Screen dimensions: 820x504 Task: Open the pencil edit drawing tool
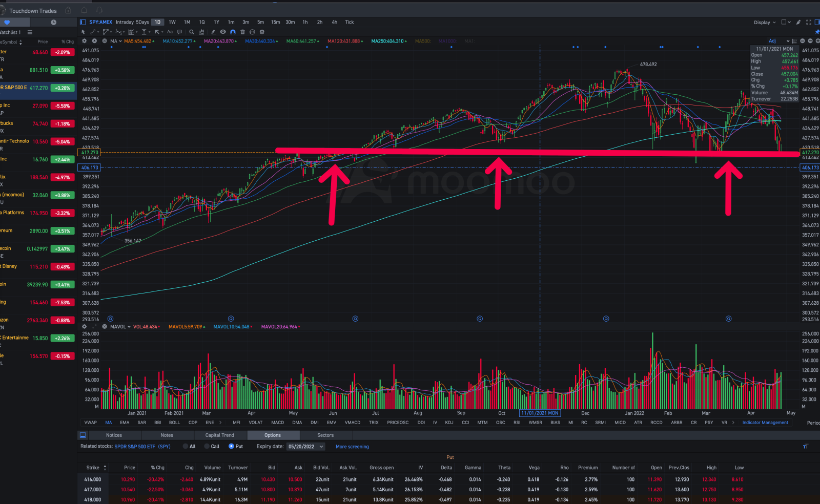click(x=213, y=32)
